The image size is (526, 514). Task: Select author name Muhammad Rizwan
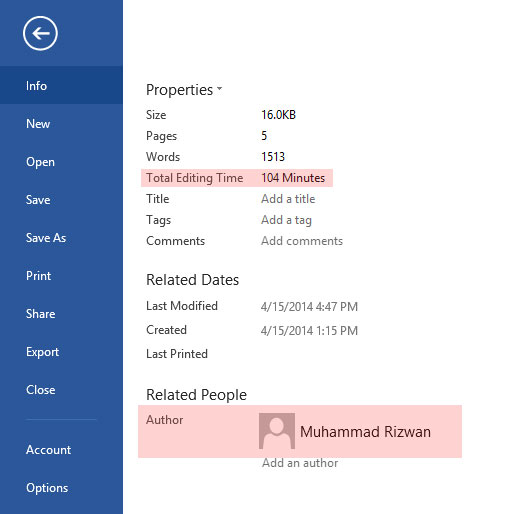[365, 431]
